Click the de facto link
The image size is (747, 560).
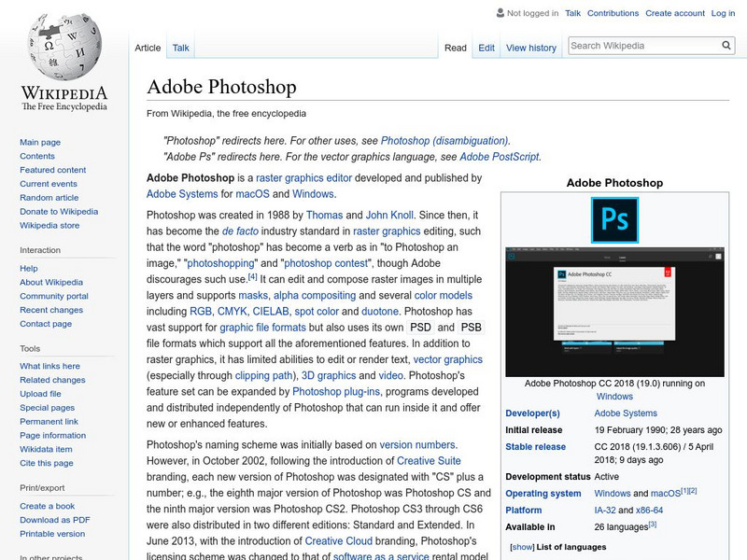coord(240,231)
